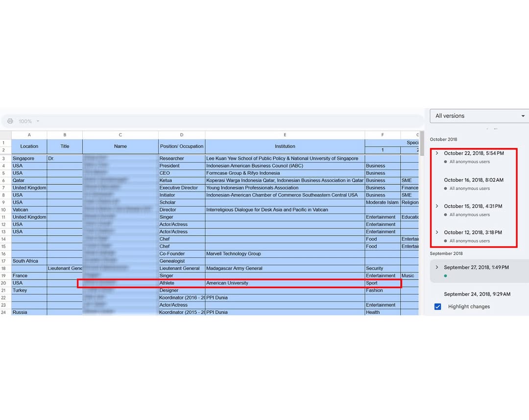Open the All versions filter dropdown
529x420 pixels.
[x=479, y=116]
